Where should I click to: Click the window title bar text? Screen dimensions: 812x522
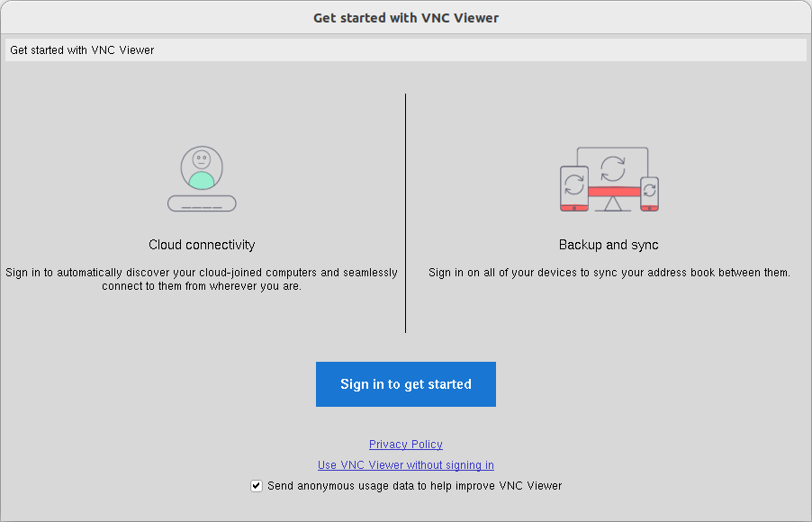pyautogui.click(x=406, y=18)
